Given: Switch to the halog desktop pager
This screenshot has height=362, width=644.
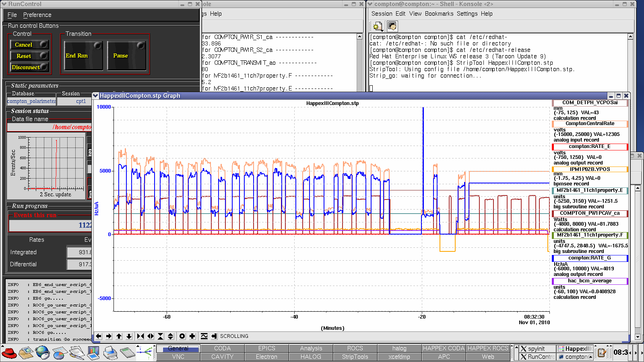Looking at the screenshot, I should [399, 348].
